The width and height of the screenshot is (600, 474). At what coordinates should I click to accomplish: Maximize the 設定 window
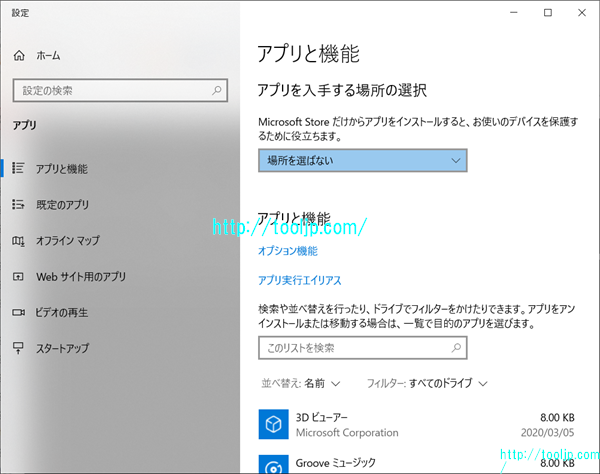pos(548,13)
